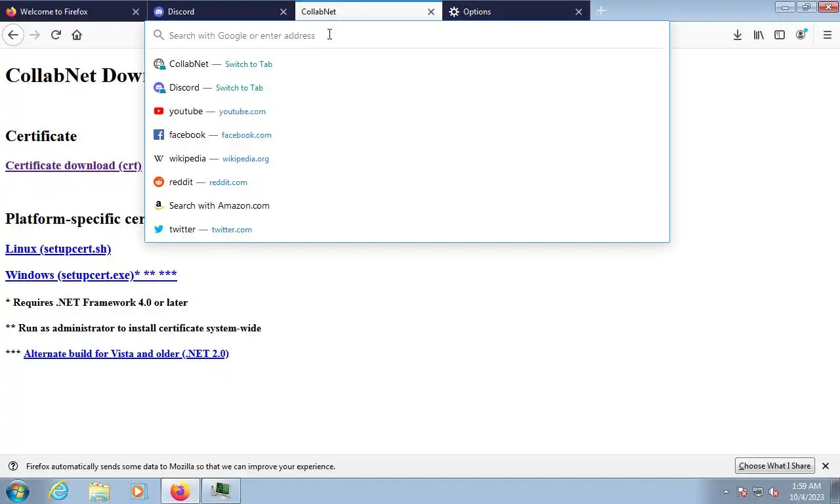Open a new tab with the plus button
Viewport: 840px width, 504px height.
click(x=600, y=10)
